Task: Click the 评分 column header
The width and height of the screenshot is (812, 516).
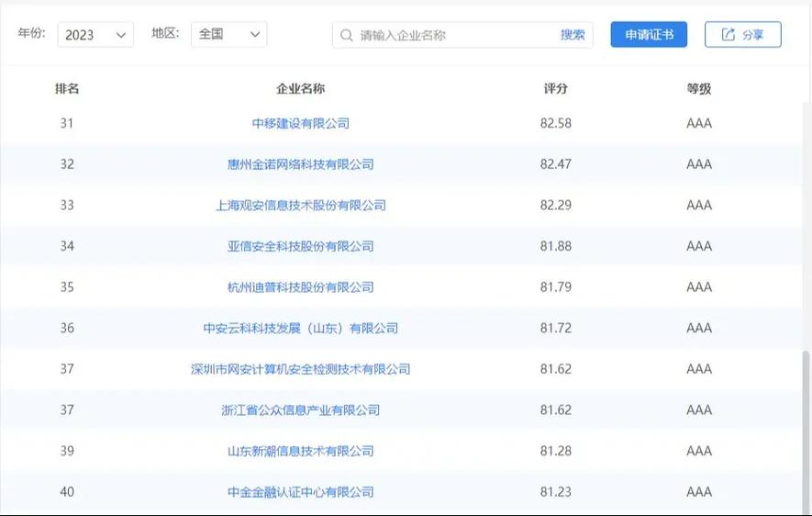Action: tap(556, 88)
